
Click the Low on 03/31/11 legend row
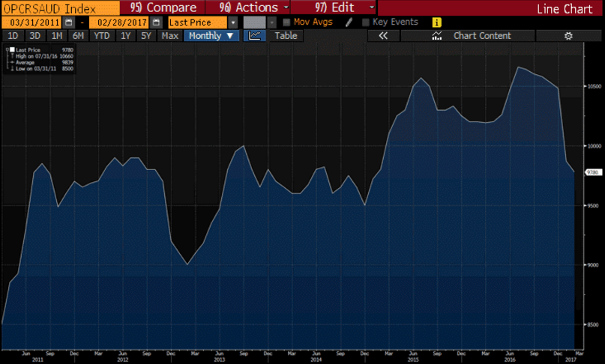point(42,69)
